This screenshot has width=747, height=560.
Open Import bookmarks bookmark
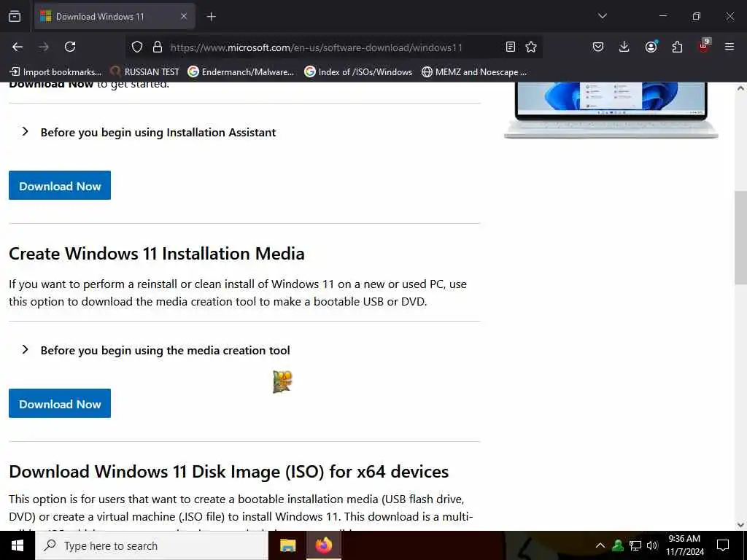pyautogui.click(x=55, y=72)
